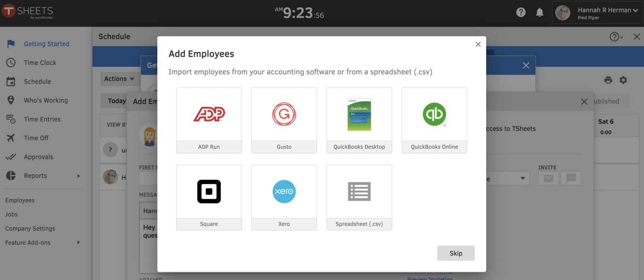The width and height of the screenshot is (644, 280).
Task: Close the Schedule panel
Action: 637,37
